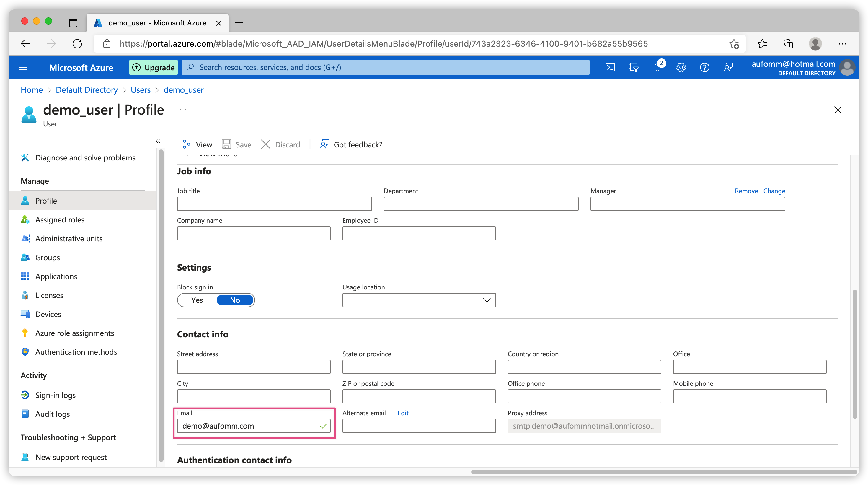The width and height of the screenshot is (868, 485).
Task: Click into the Job title field
Action: pyautogui.click(x=274, y=204)
